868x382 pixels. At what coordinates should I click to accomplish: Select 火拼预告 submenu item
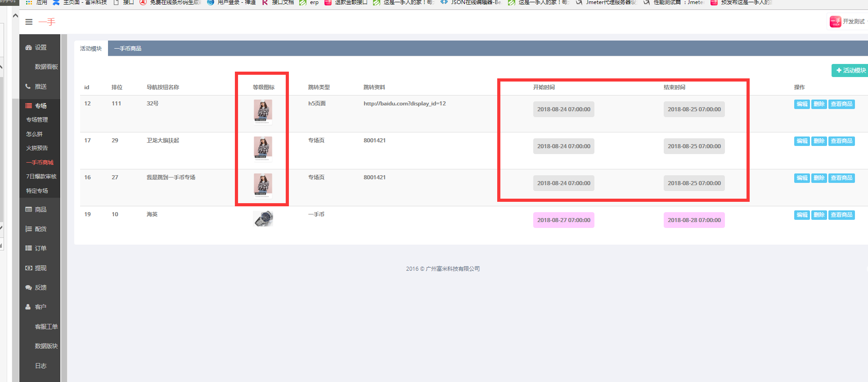tap(37, 148)
